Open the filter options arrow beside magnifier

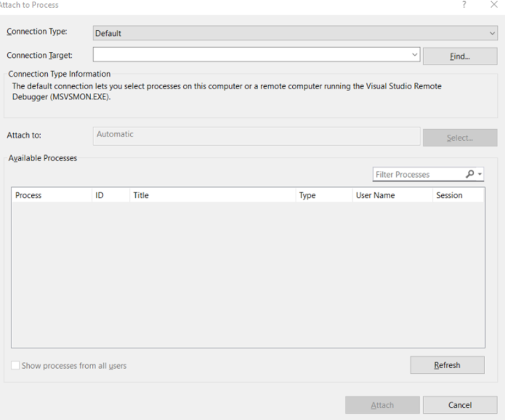point(480,174)
